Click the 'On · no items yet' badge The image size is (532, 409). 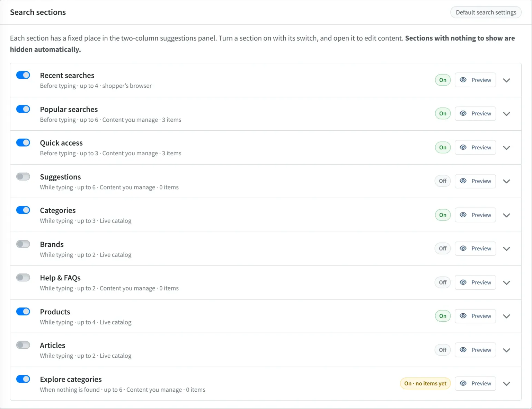(x=425, y=384)
